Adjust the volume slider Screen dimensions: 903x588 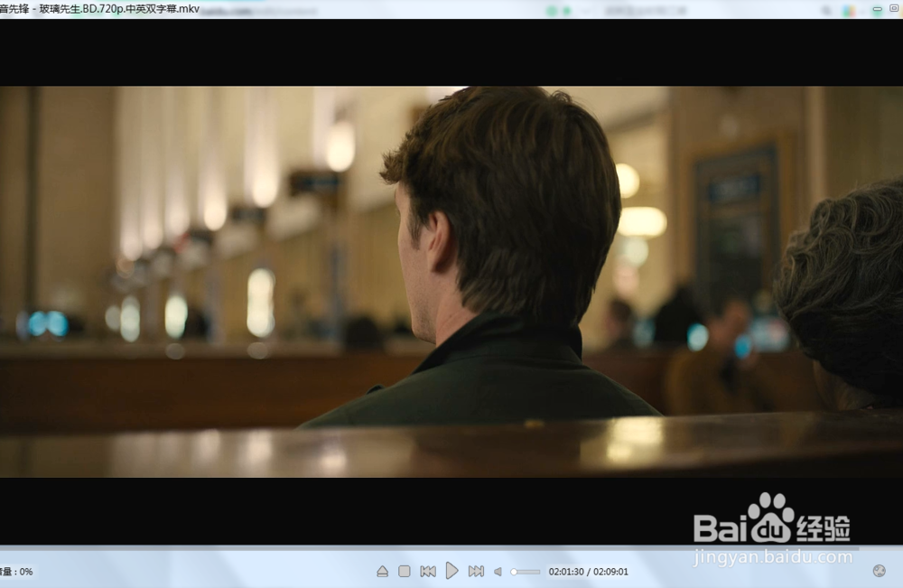coord(526,572)
